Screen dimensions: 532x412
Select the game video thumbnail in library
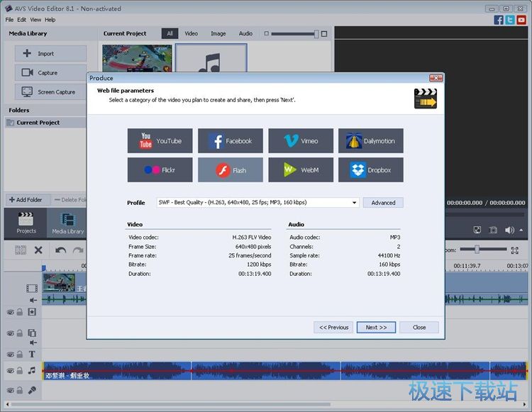coord(137,58)
